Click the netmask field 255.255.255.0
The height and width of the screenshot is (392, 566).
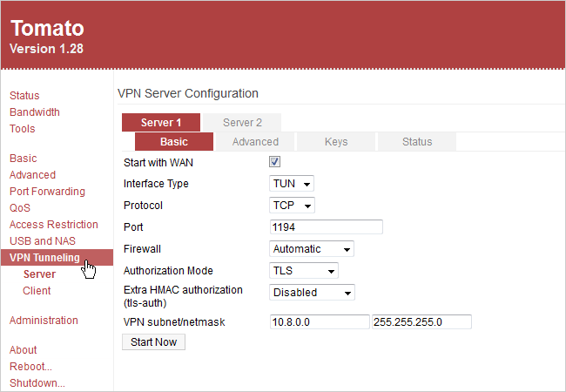point(421,322)
